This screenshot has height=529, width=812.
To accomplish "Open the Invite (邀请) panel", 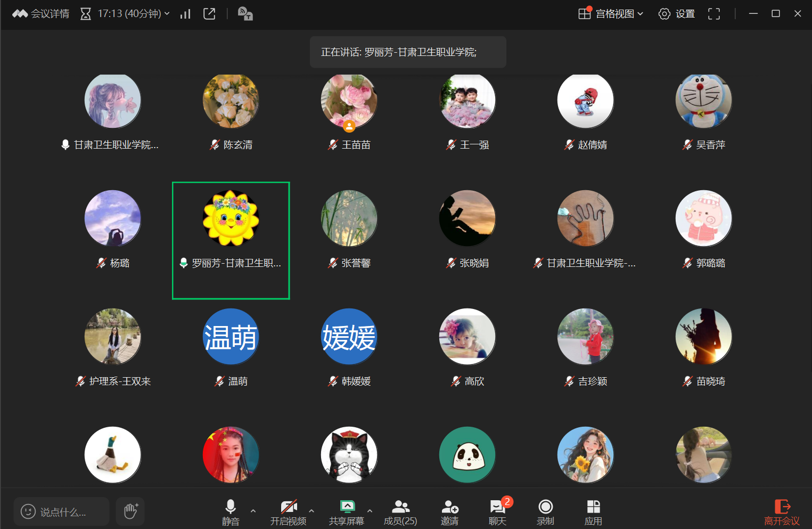I will tap(449, 512).
